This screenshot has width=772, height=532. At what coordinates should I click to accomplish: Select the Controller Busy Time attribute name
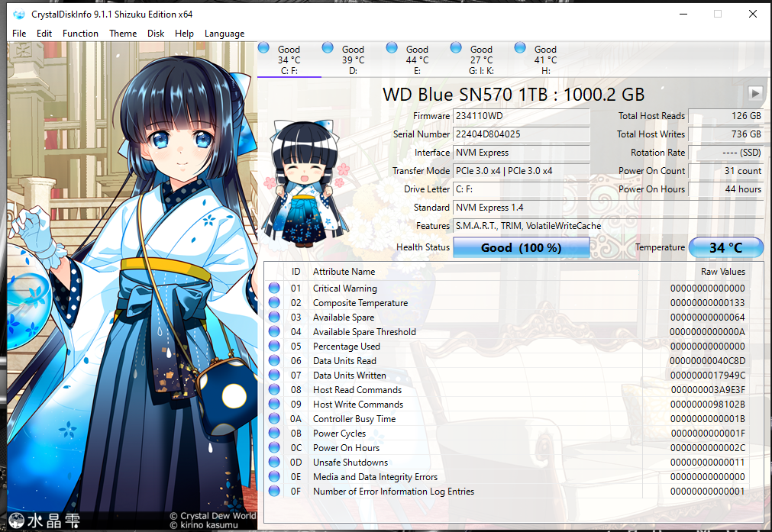pos(354,419)
